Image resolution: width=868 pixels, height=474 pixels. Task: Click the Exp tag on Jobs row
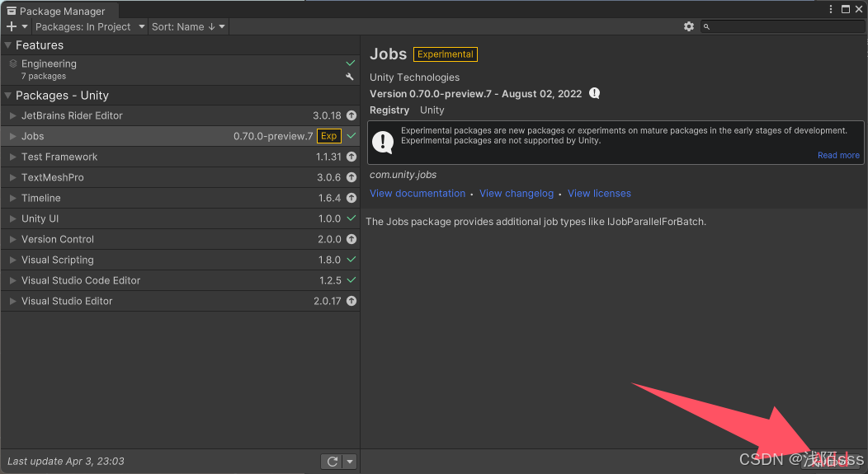(329, 136)
